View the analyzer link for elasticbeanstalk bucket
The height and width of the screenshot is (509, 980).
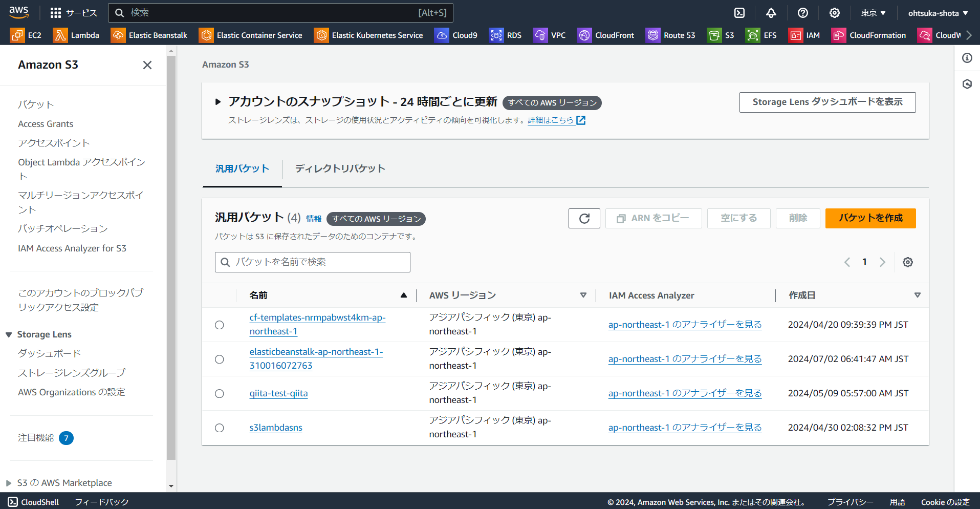[685, 359]
